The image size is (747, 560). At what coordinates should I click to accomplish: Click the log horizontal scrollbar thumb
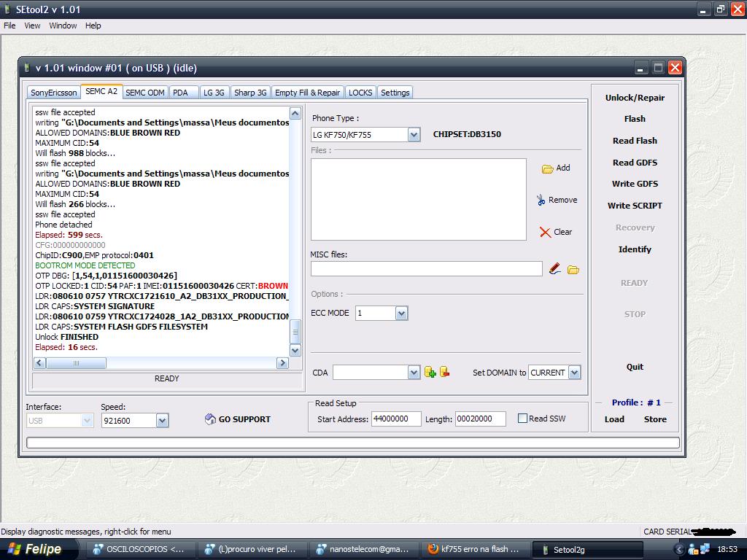76,363
